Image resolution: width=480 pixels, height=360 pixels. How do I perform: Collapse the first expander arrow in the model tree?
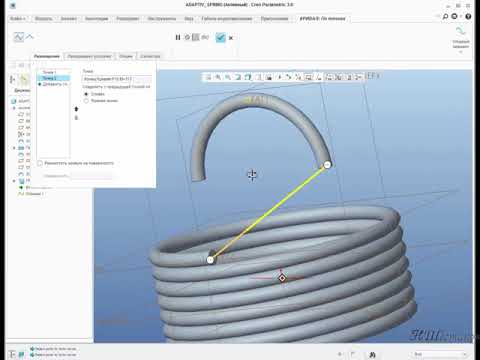tap(14, 108)
